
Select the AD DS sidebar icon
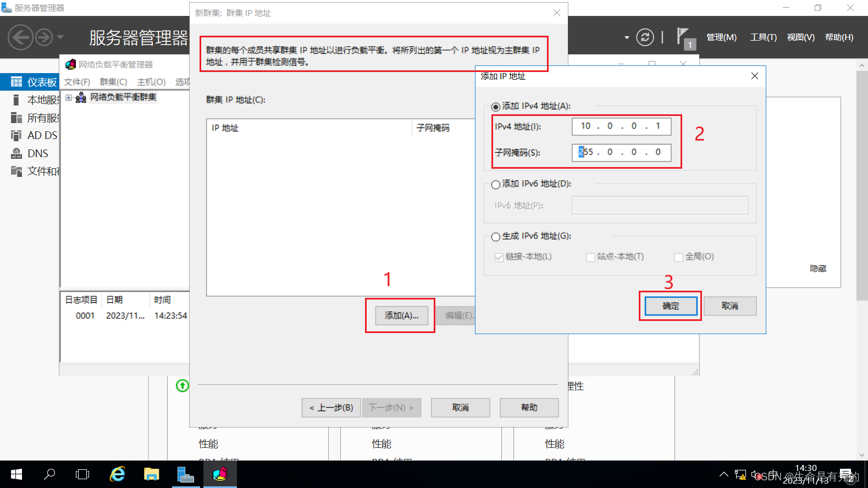16,135
